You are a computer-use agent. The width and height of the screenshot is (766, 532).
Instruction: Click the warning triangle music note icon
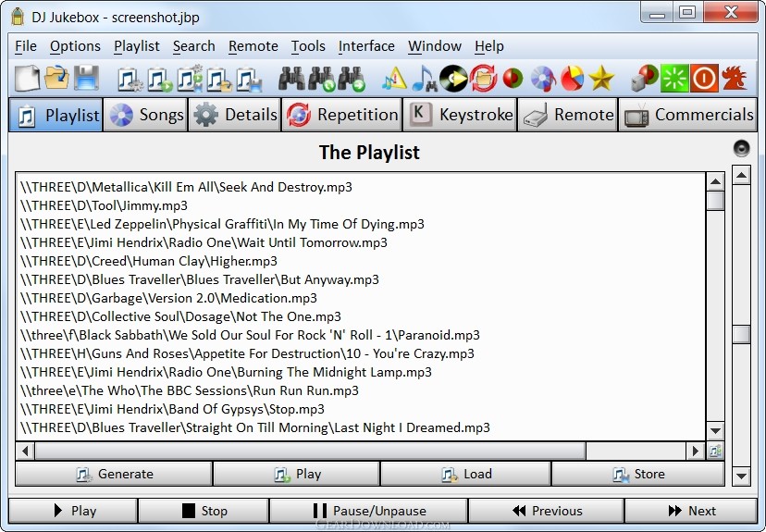point(394,79)
